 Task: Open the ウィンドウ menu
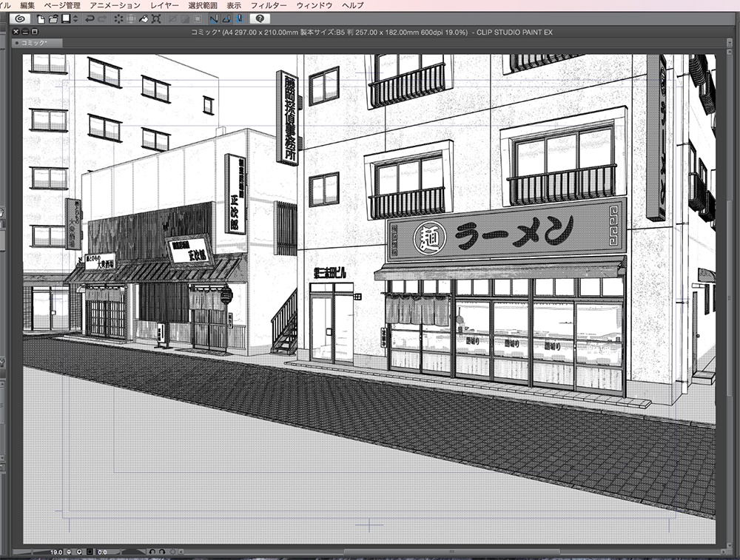click(x=314, y=5)
